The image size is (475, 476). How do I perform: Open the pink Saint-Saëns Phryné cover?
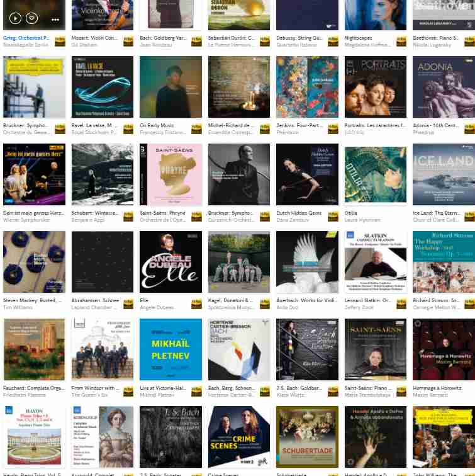[x=170, y=174]
